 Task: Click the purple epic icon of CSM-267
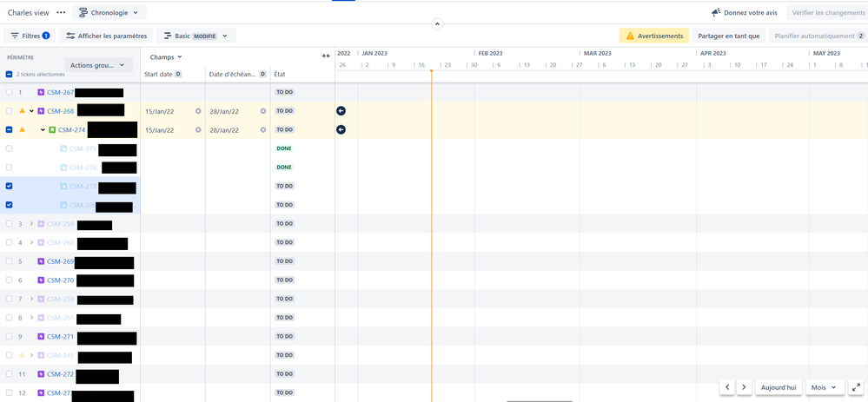[x=41, y=92]
